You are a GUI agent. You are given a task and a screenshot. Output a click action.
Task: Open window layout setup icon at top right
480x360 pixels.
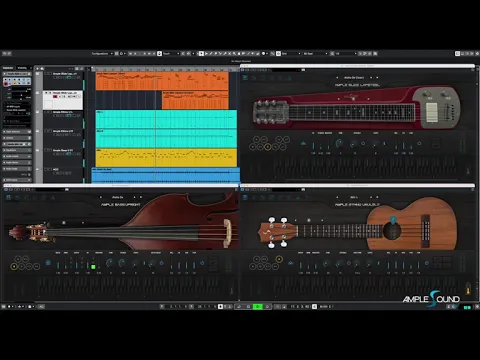point(458,53)
